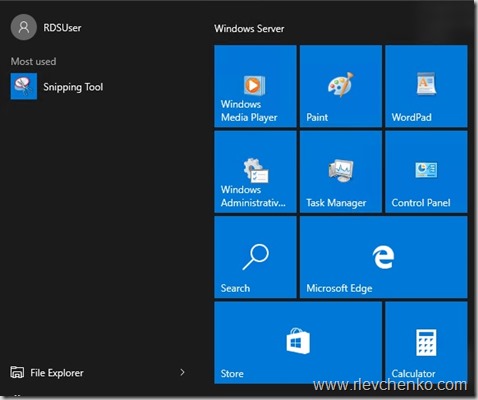Click the File Explorer folder icon

pyautogui.click(x=17, y=372)
